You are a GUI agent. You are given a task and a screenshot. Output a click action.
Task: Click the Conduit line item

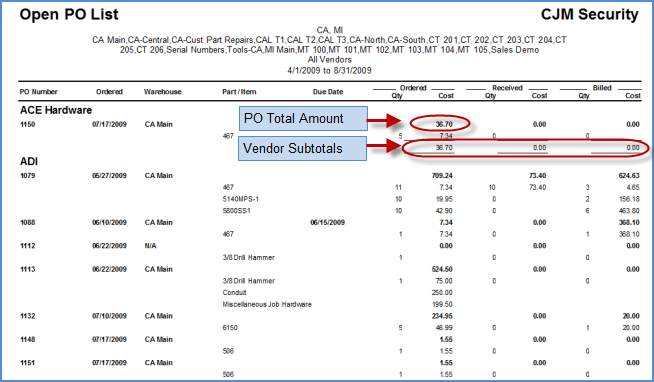pyautogui.click(x=234, y=293)
